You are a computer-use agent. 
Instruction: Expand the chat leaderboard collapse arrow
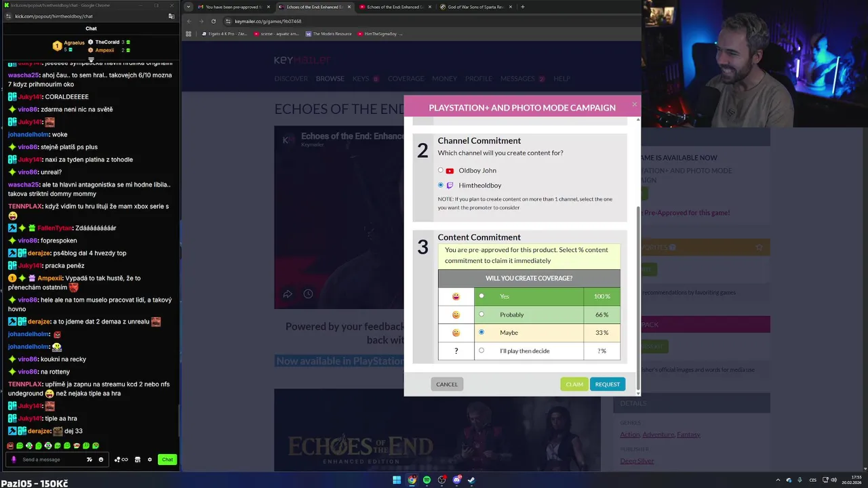[91, 59]
